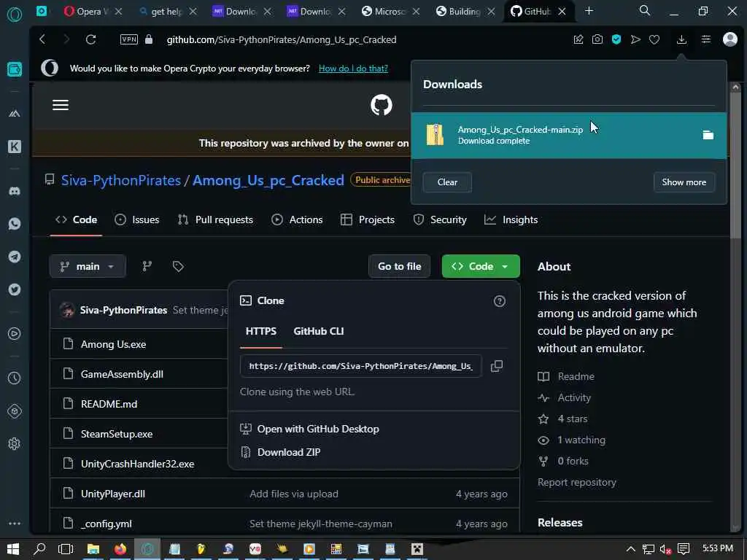This screenshot has width=747, height=560.
Task: Open the Security tab
Action: pyautogui.click(x=440, y=219)
